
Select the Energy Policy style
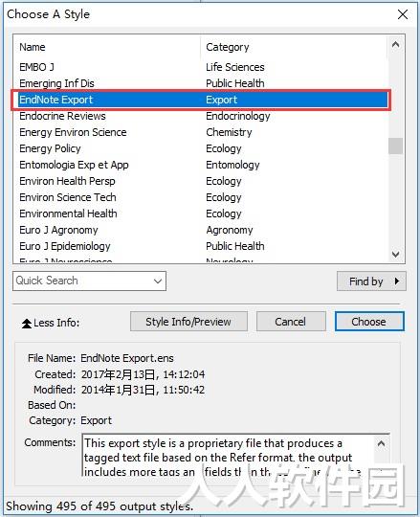coord(50,148)
